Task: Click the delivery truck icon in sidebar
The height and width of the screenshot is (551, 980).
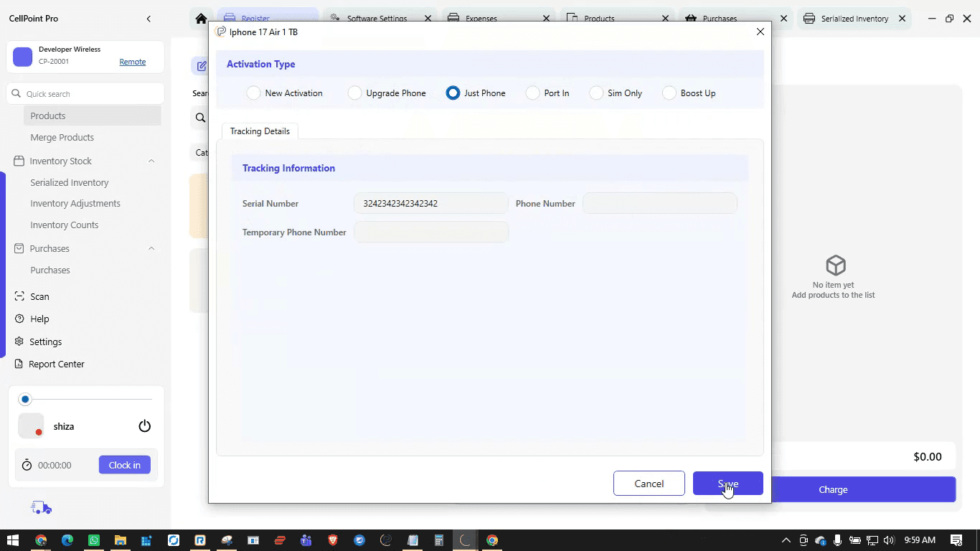Action: coord(42,508)
